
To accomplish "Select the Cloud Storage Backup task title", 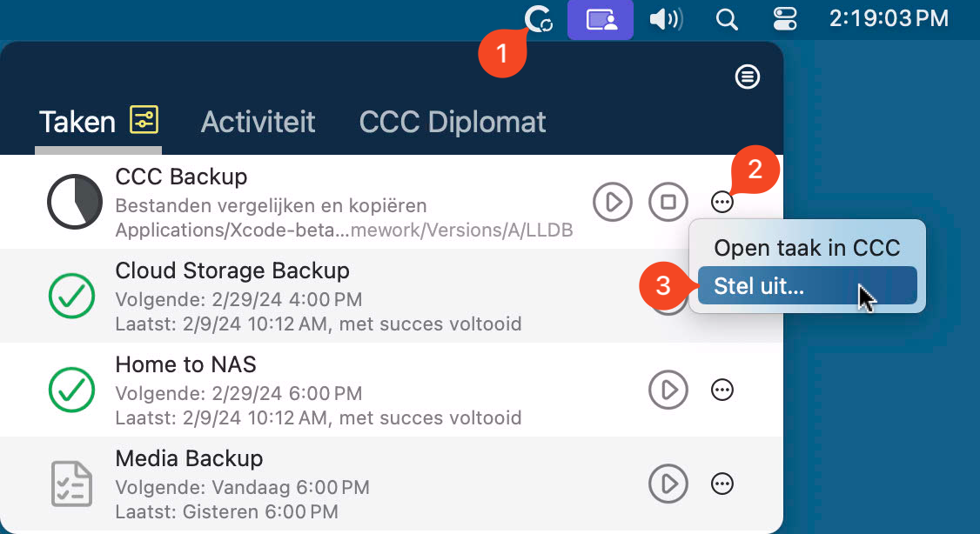I will coord(232,271).
